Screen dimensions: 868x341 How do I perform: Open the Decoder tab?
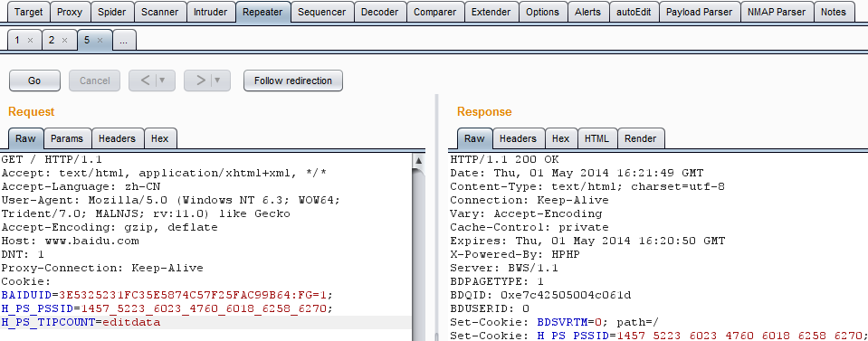click(380, 12)
